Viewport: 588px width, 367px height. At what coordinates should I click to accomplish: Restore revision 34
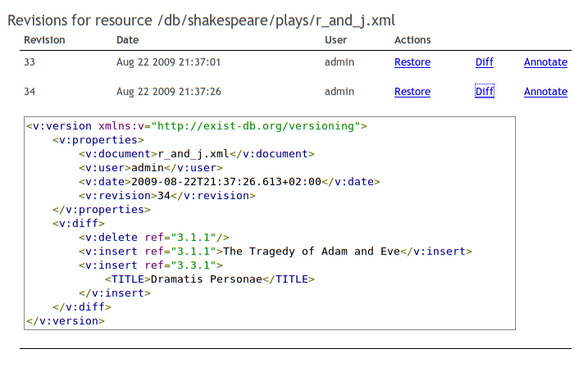413,92
